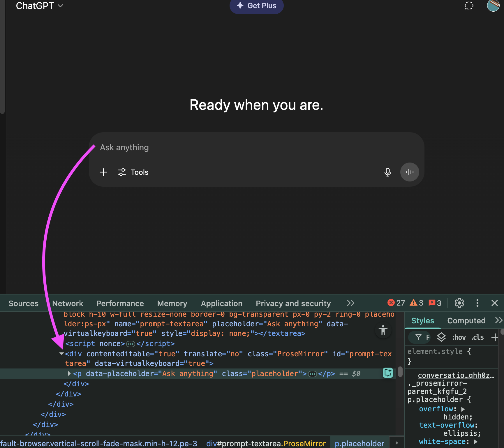Open the ChatGPT model selector dropdown
This screenshot has height=448, width=504.
(x=39, y=6)
